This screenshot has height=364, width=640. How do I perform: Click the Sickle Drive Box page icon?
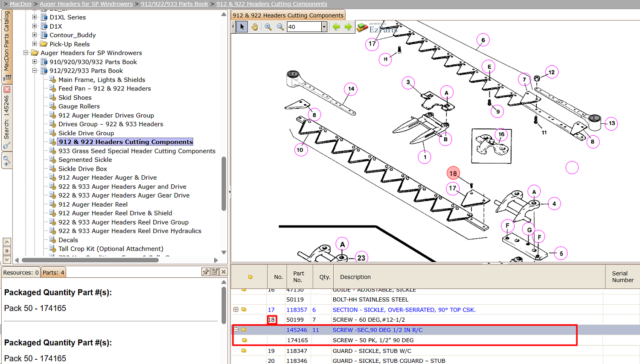[x=52, y=169]
